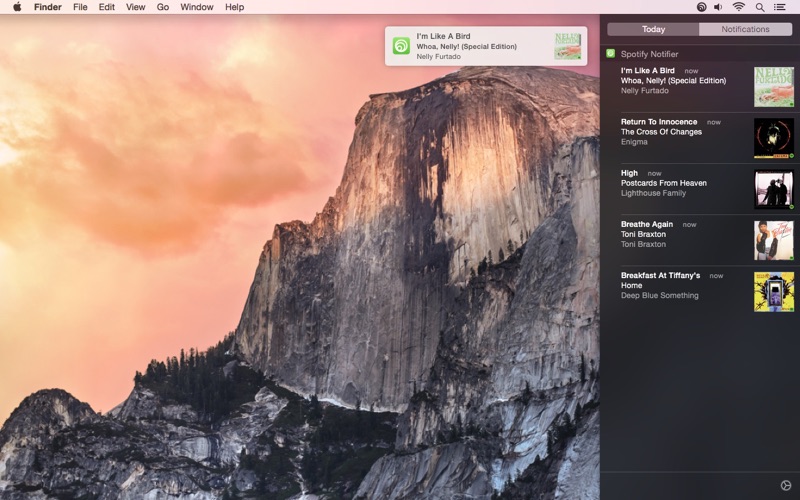Select I'm Like A Bird title in sidebar
This screenshot has height=500, width=800.
(x=647, y=70)
